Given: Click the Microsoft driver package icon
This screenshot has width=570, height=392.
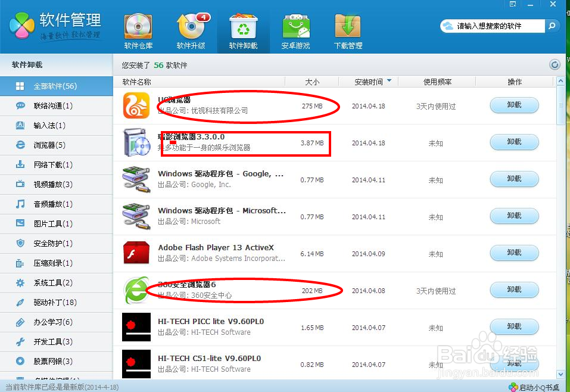Looking at the screenshot, I should 136,216.
